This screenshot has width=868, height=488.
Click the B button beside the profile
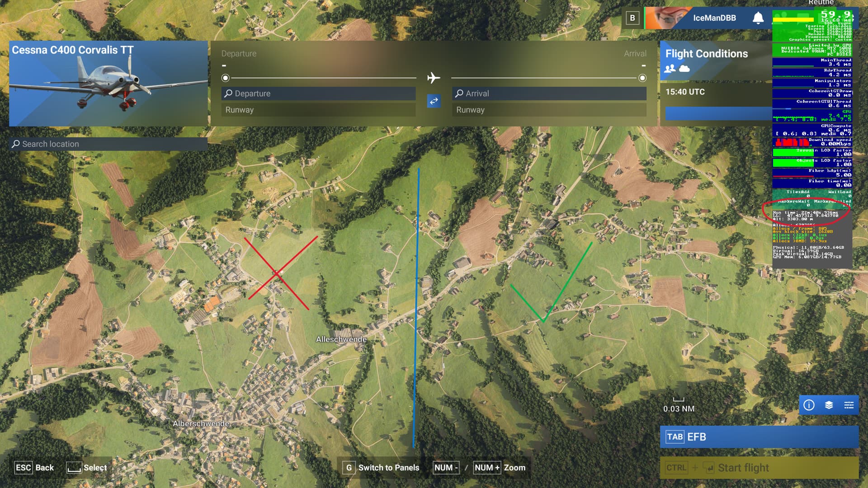[632, 18]
